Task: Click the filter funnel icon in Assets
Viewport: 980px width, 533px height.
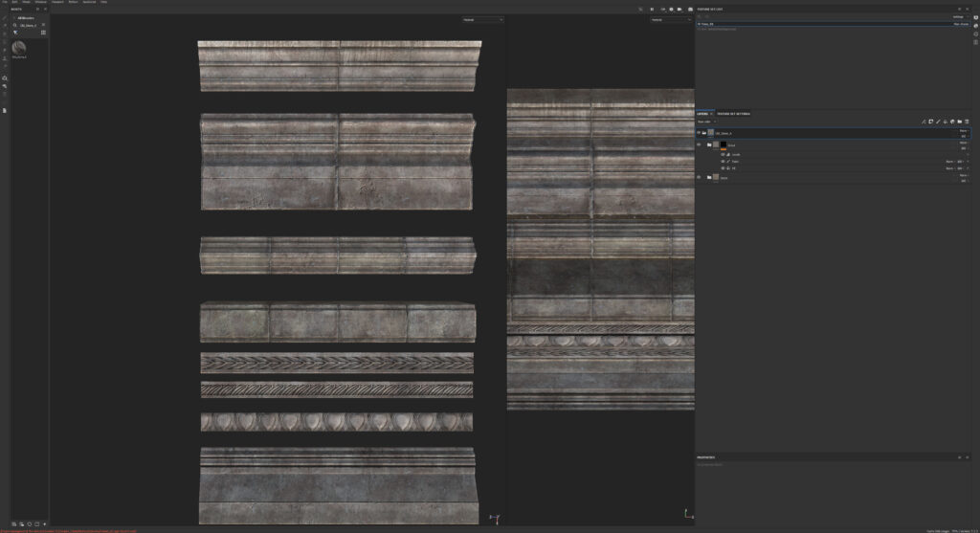Action: pos(15,33)
